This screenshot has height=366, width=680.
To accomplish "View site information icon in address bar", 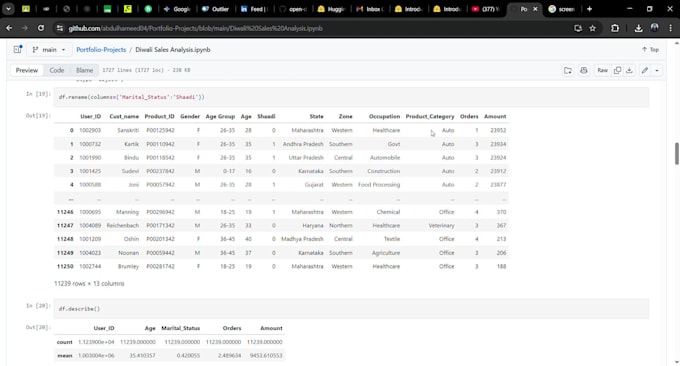I will (60, 28).
